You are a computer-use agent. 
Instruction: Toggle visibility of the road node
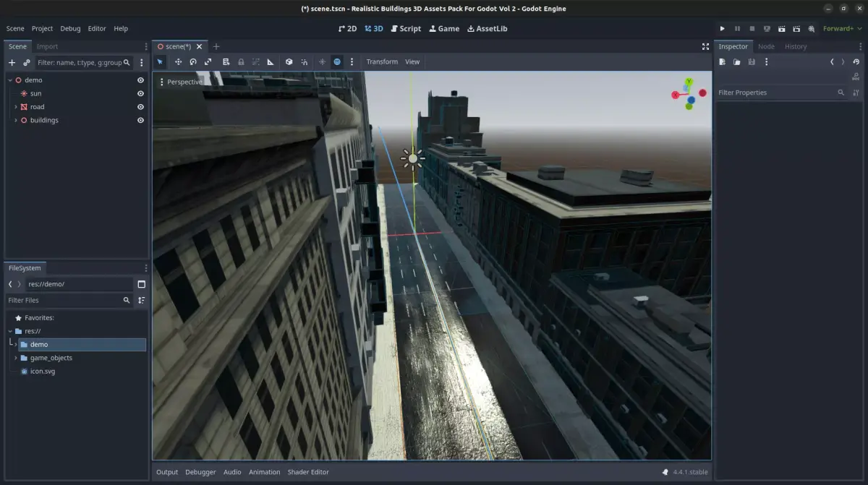(140, 107)
